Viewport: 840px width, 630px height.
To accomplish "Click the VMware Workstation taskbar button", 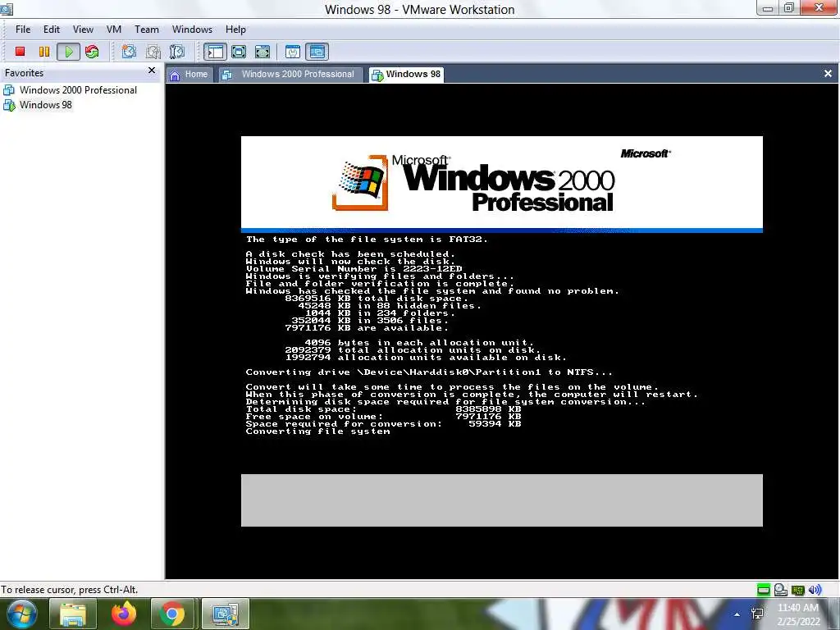I will [x=225, y=614].
